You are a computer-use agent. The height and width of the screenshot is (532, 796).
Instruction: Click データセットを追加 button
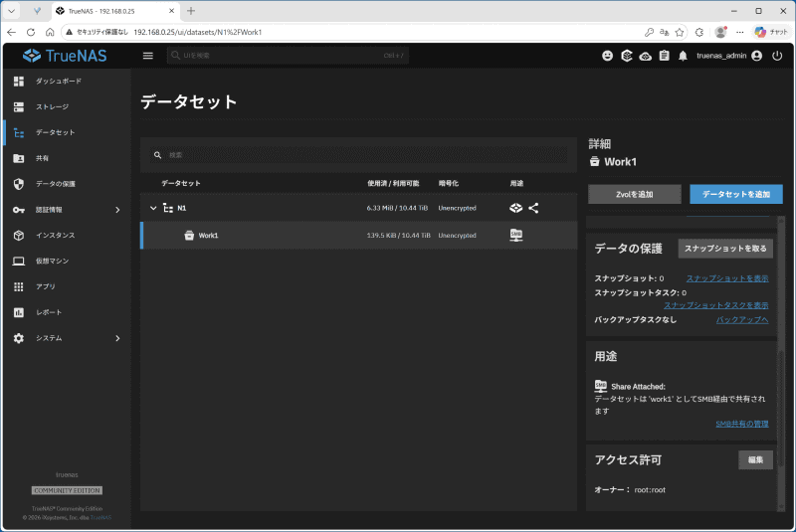pyautogui.click(x=736, y=194)
